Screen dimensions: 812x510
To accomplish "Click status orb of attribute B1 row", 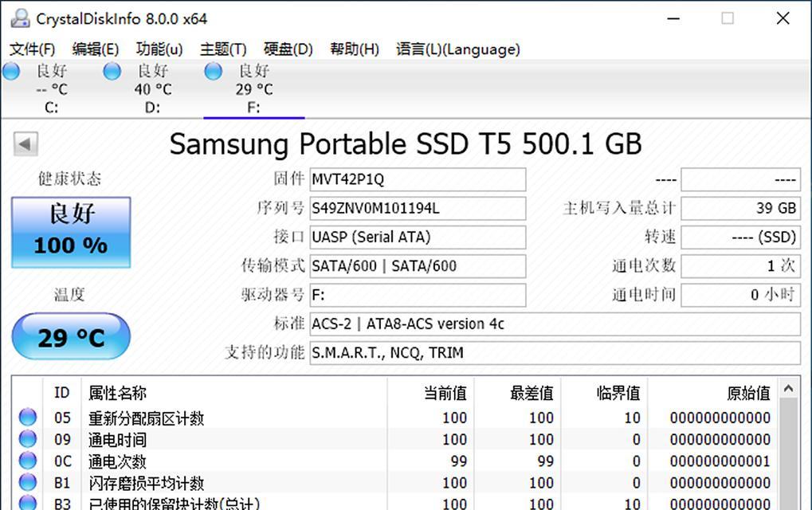I will 27,483.
